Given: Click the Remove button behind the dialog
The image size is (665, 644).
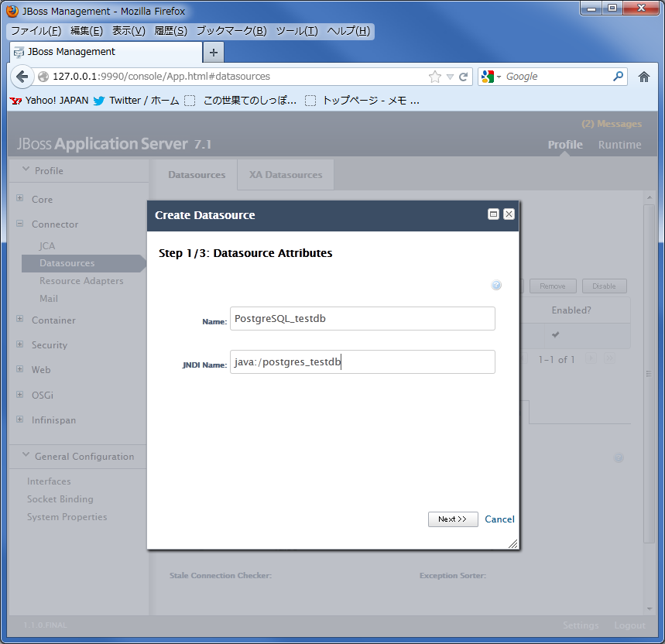Looking at the screenshot, I should [553, 286].
